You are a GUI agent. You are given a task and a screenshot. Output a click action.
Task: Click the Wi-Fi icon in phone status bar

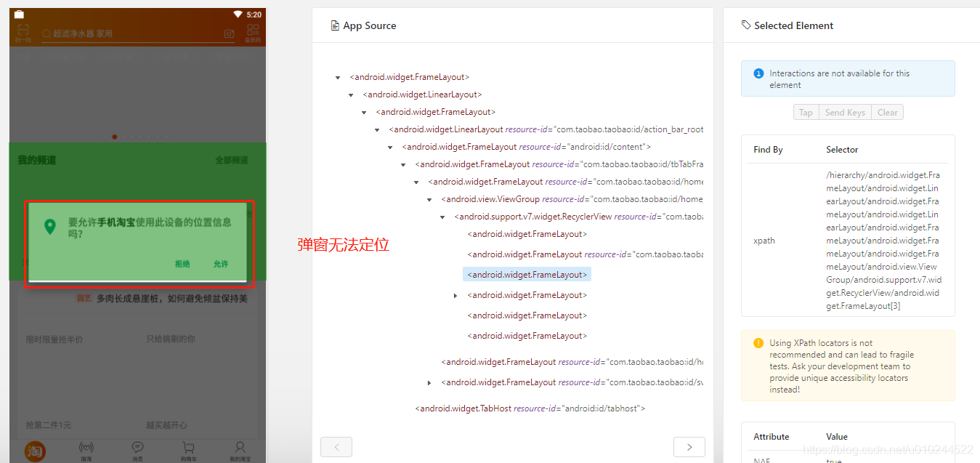pos(238,15)
